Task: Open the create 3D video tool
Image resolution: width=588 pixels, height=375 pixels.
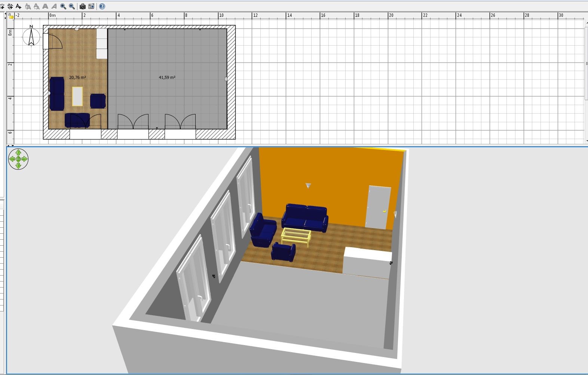Action: [91, 6]
